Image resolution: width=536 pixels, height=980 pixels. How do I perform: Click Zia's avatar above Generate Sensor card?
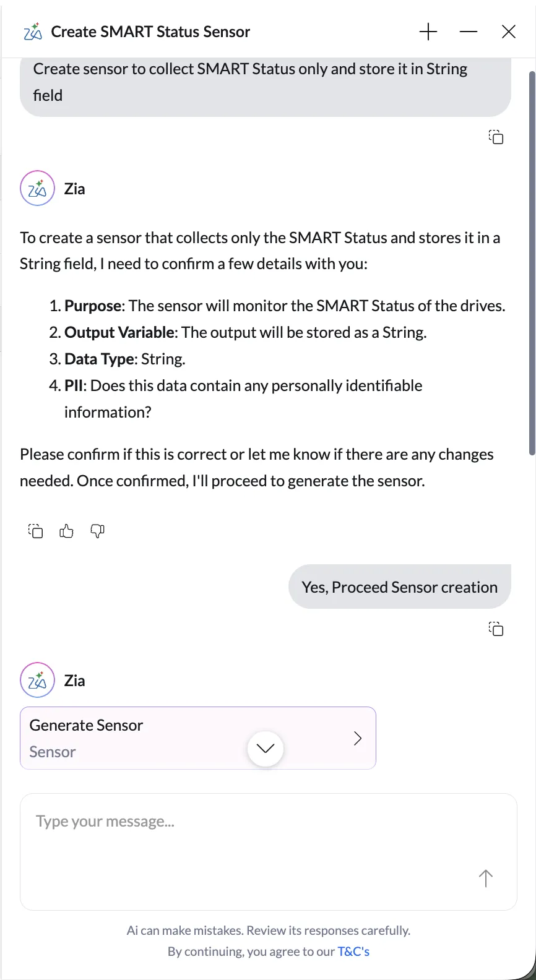[x=37, y=680]
